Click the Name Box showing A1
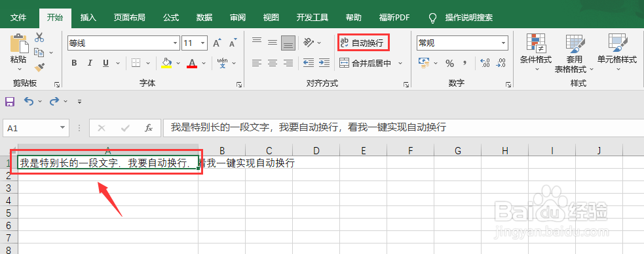Screen dimensions: 644x254 pyautogui.click(x=36, y=128)
